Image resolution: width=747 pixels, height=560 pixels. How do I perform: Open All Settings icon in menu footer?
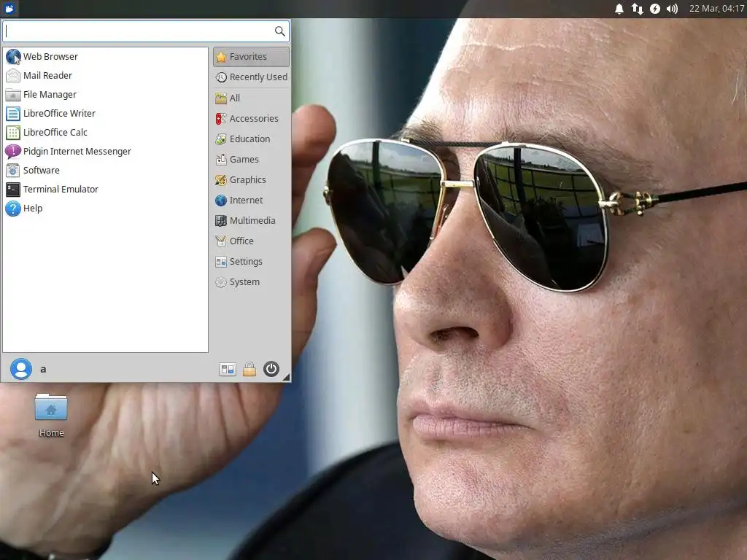pyautogui.click(x=228, y=370)
